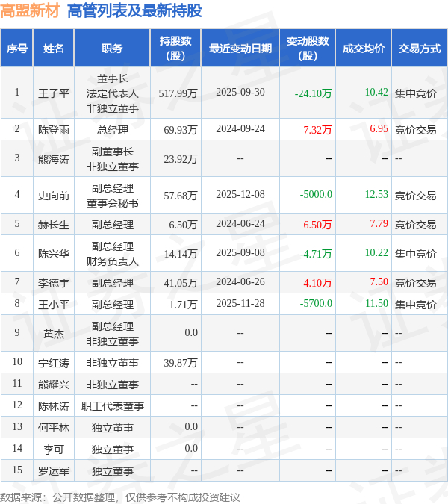
Task: Select the name 宁红涛
Action: coord(54,363)
